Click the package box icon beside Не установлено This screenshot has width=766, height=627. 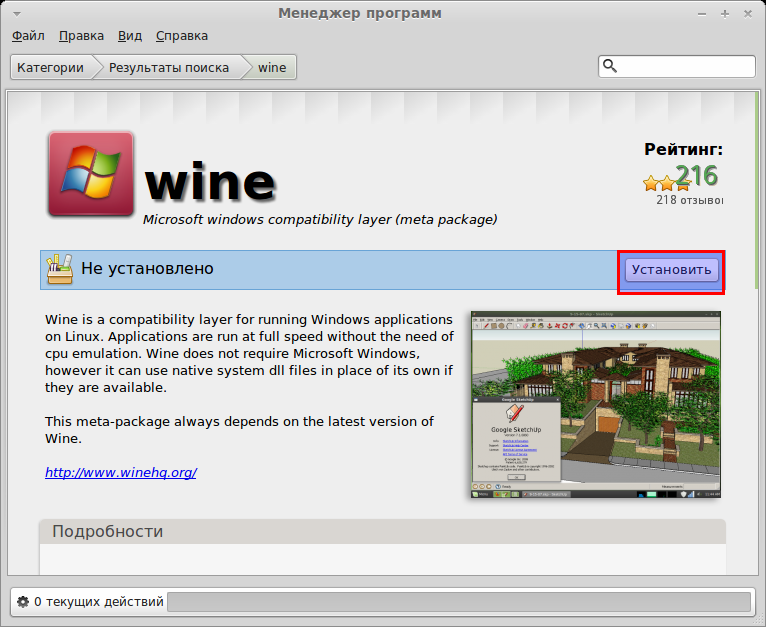60,269
